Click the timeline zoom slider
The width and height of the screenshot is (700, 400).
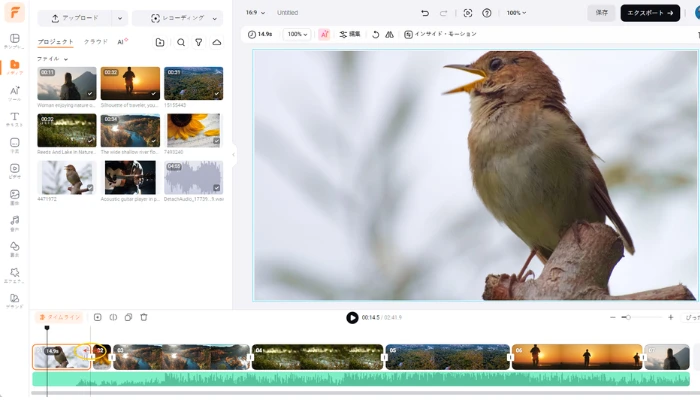pyautogui.click(x=627, y=317)
